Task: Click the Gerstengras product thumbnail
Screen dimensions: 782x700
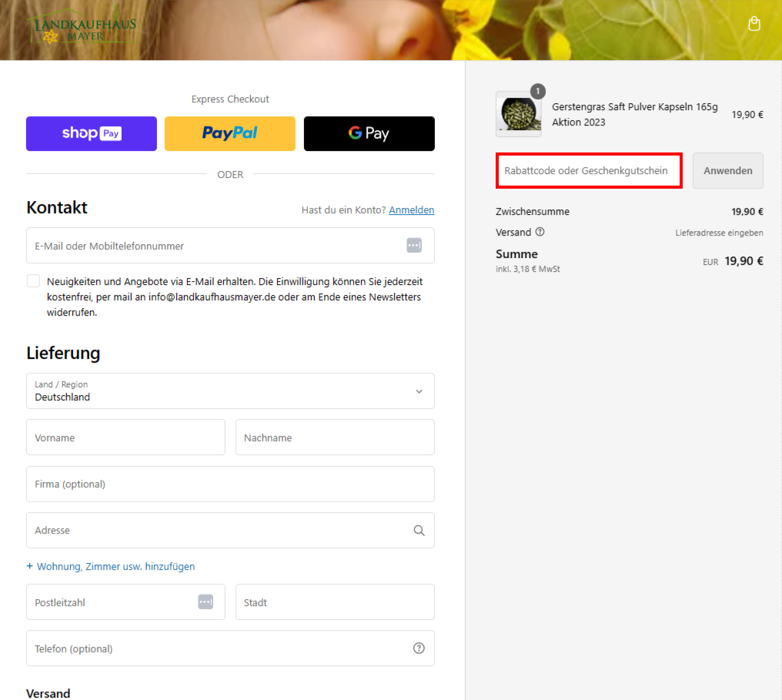Action: pos(519,114)
